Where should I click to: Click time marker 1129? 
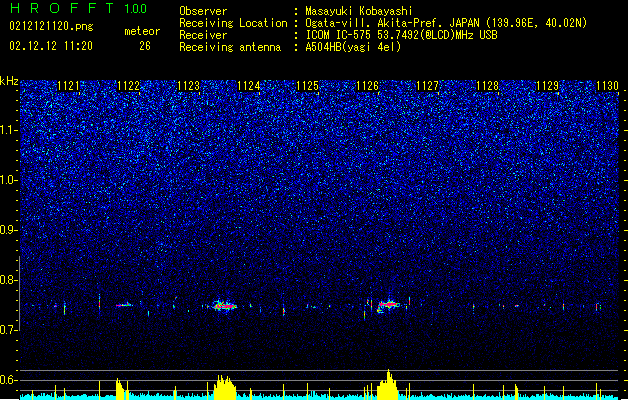coord(548,86)
